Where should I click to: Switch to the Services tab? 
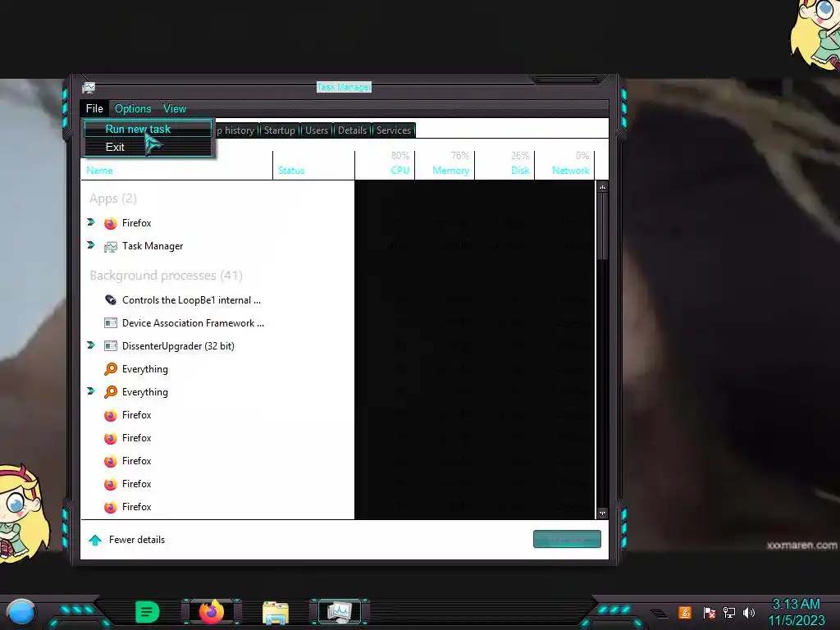point(394,130)
